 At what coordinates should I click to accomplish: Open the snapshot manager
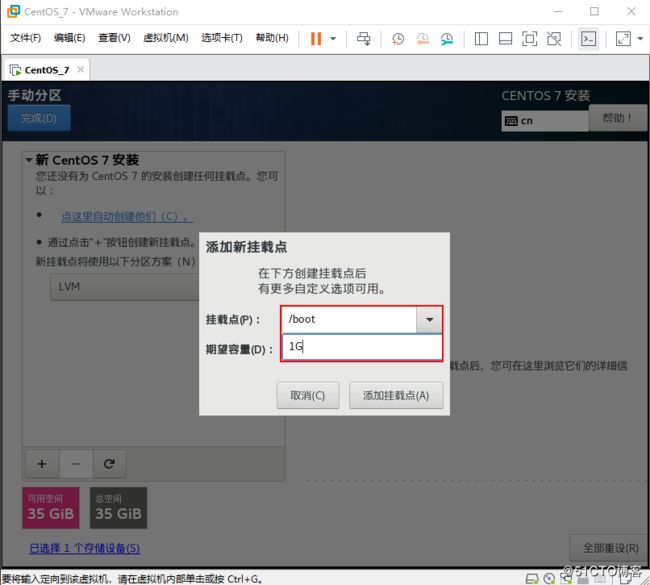click(447, 39)
